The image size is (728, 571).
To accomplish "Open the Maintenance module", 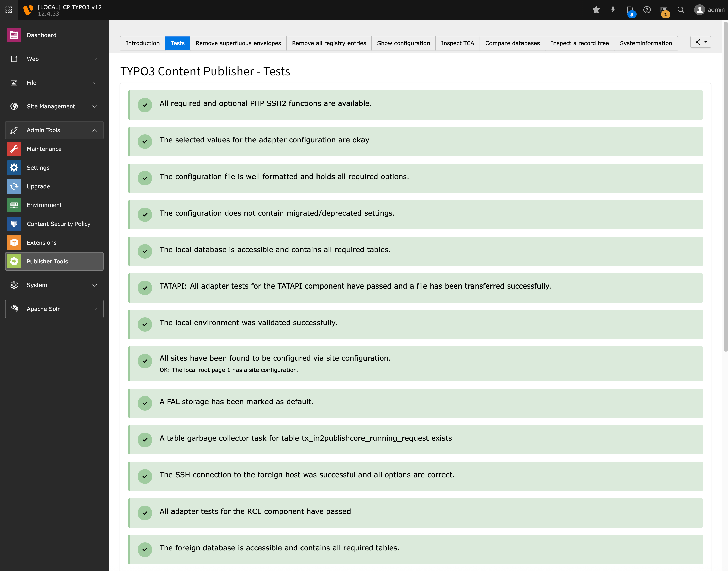I will (x=54, y=149).
